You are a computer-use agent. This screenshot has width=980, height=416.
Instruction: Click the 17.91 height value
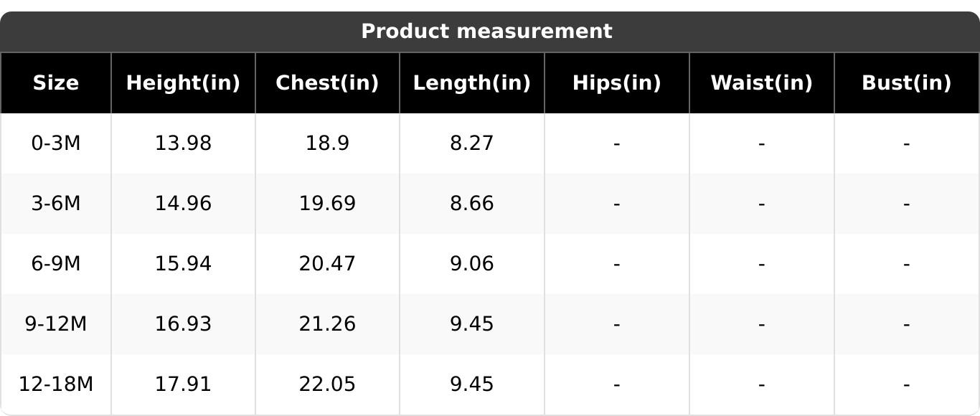click(x=183, y=384)
